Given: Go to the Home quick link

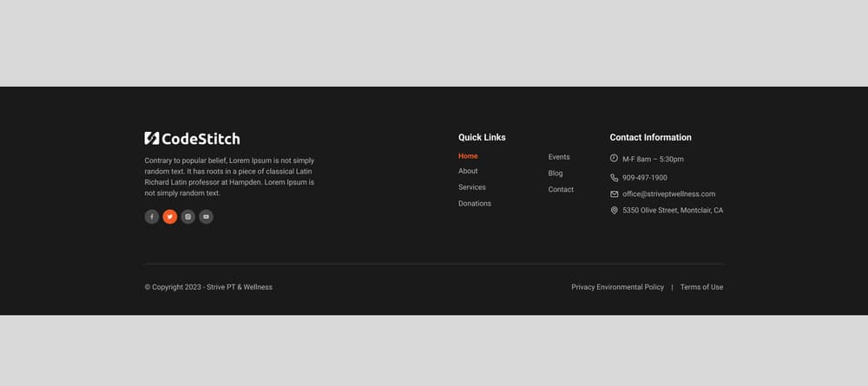Looking at the screenshot, I should [468, 156].
